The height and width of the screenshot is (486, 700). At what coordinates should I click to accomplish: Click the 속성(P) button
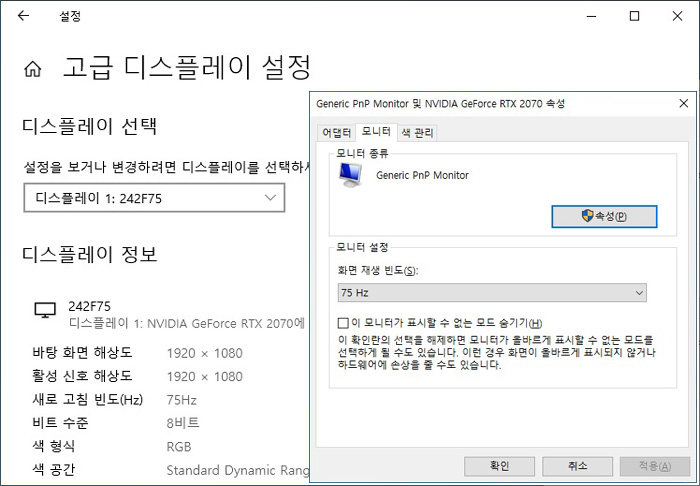[x=604, y=216]
